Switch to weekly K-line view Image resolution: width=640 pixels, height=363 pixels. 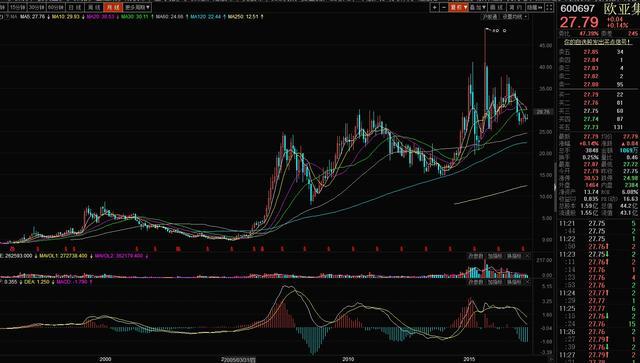(94, 7)
